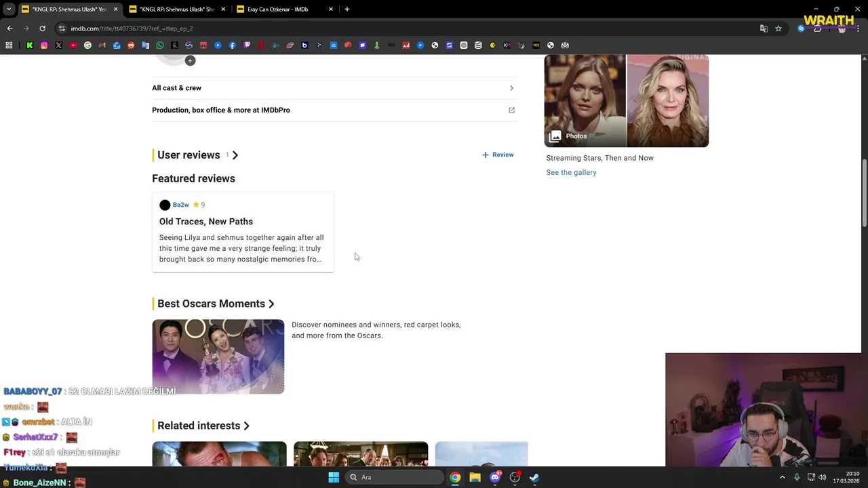Click Best Oscars Moments heading
Image resolution: width=868 pixels, height=488 pixels.
click(211, 304)
